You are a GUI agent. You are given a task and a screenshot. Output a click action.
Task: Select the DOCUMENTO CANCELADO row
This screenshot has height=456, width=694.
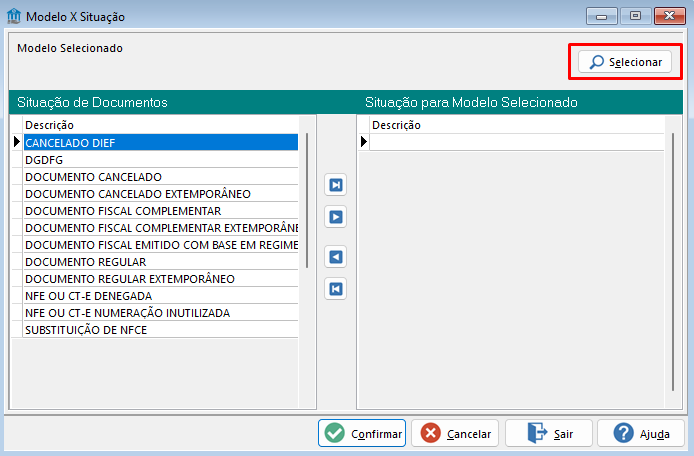pyautogui.click(x=161, y=177)
